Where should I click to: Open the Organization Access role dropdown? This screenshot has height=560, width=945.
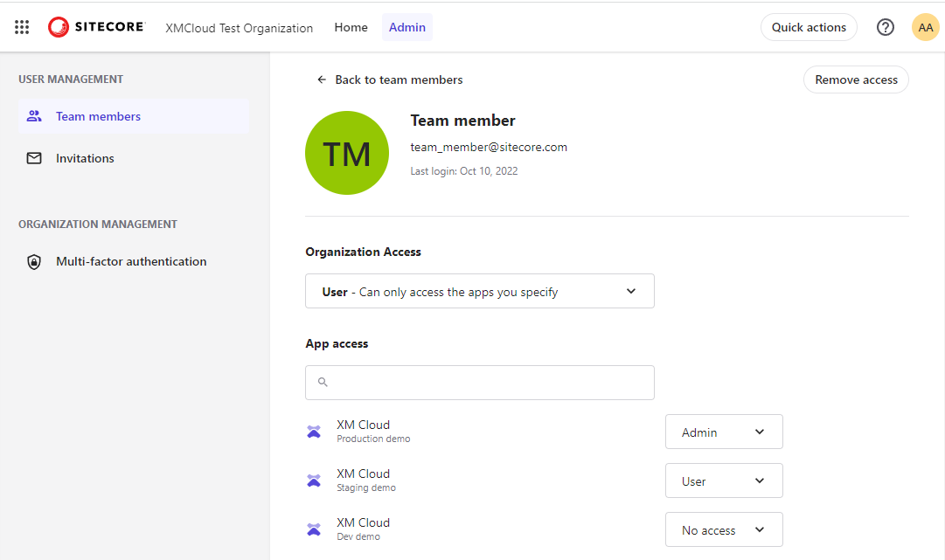point(479,291)
